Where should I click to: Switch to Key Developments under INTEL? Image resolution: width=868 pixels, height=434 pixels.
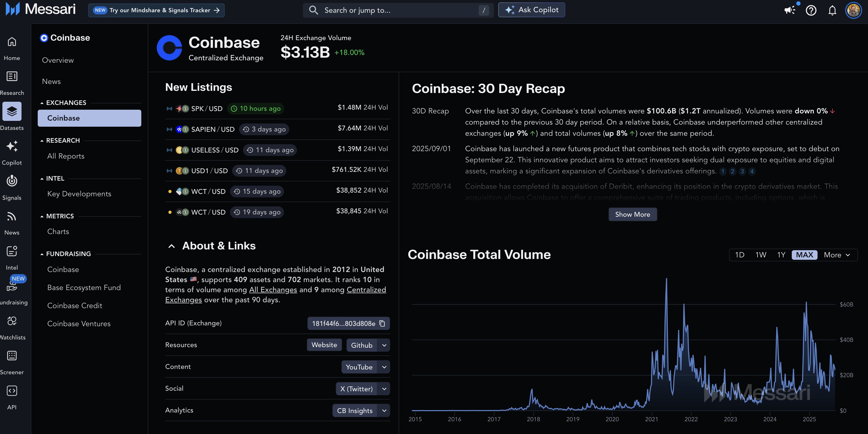click(x=79, y=194)
